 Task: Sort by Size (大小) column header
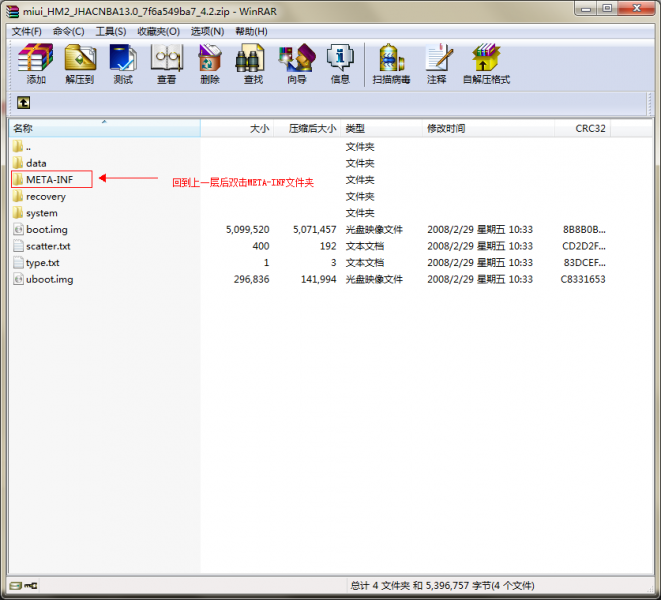coord(237,128)
